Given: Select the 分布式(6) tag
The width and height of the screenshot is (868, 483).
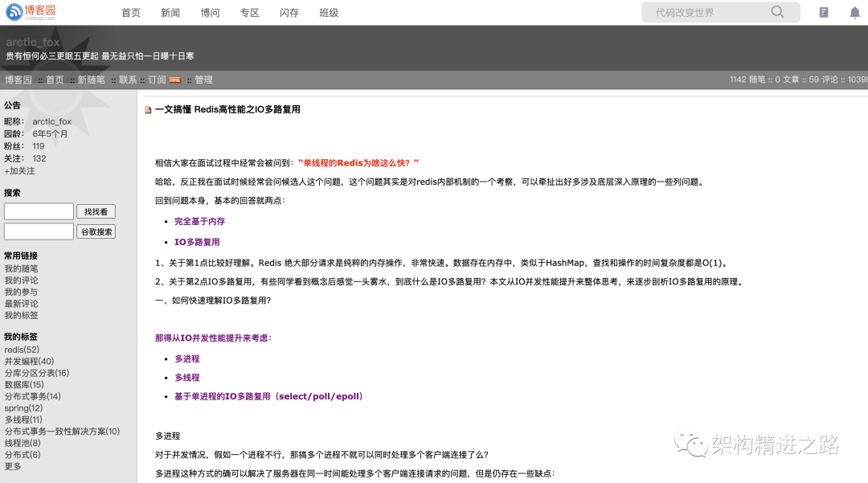Looking at the screenshot, I should (23, 454).
